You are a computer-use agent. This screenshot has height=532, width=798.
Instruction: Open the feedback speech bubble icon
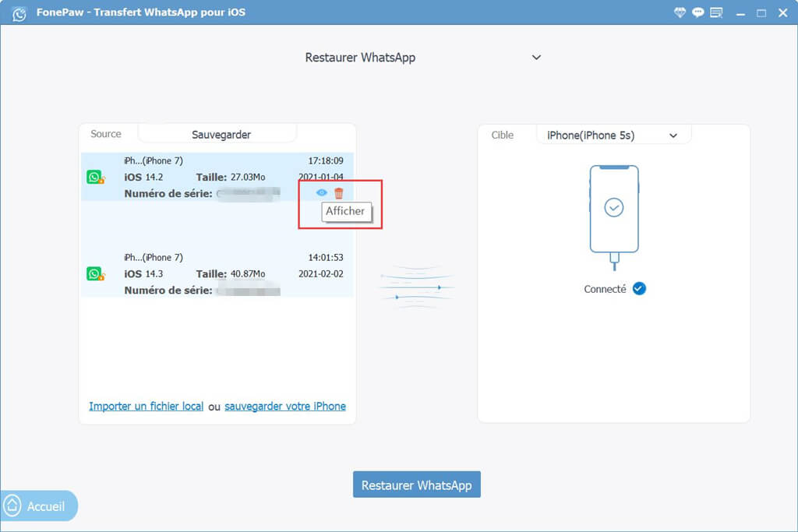(x=697, y=12)
